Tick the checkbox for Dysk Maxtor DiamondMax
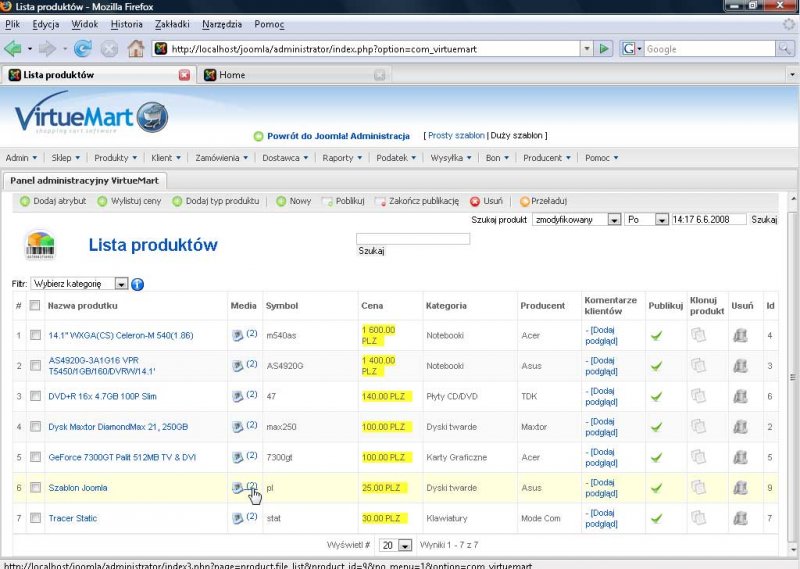This screenshot has width=800, height=569. [36, 427]
